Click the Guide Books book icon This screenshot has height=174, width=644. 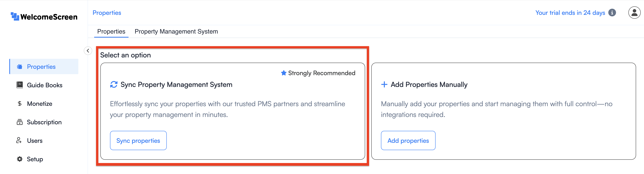pos(19,85)
